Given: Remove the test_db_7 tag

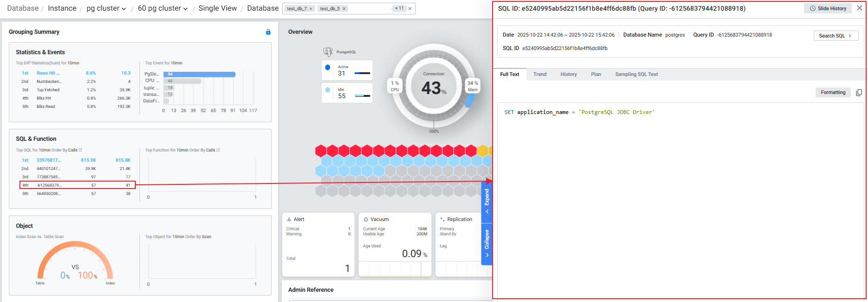Looking at the screenshot, I should tap(311, 9).
